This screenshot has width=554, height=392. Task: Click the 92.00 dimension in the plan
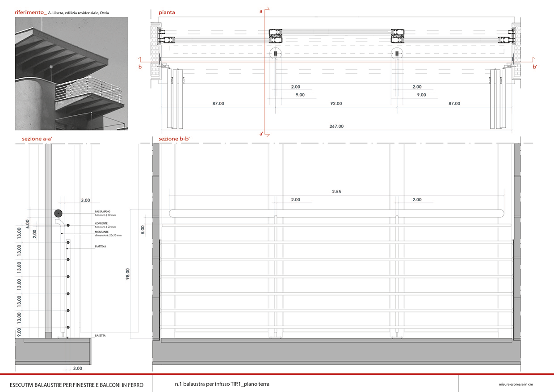click(336, 103)
